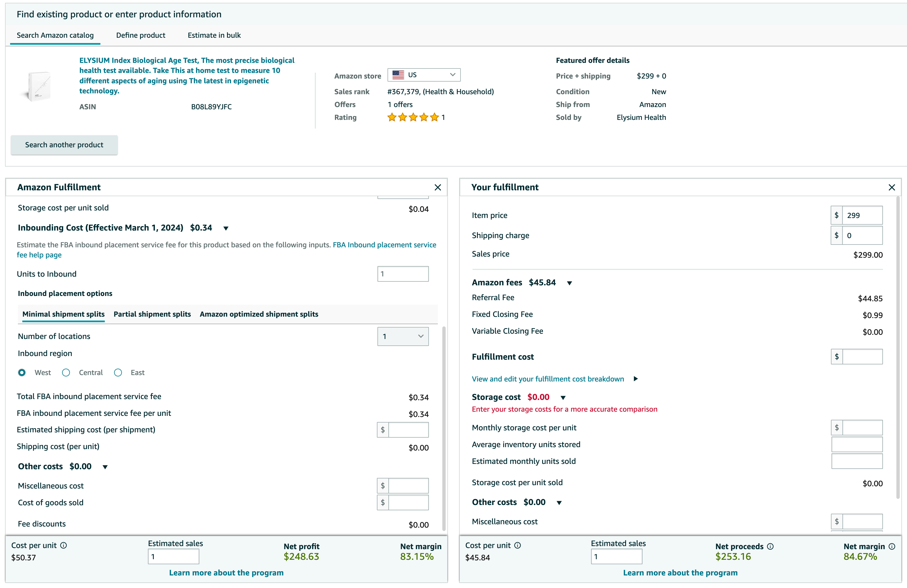Click info icon beside Your fulfillment Net margin
This screenshot has height=588, width=907.
click(892, 546)
